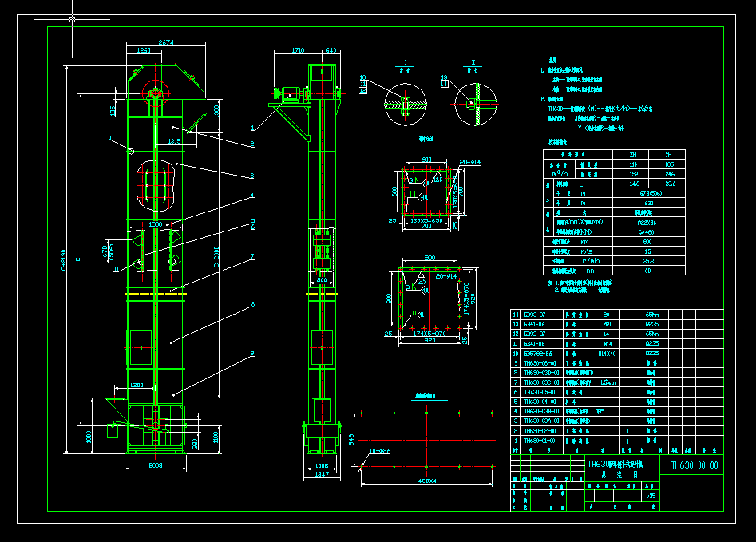This screenshot has height=542, width=756.
Task: Select the detail view I circle
Action: (406, 104)
